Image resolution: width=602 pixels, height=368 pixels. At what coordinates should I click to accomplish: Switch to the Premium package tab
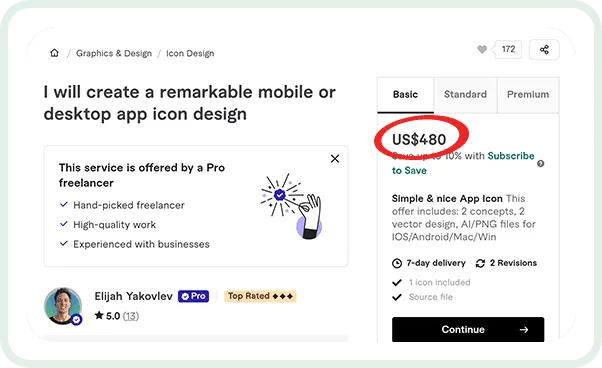pyautogui.click(x=528, y=95)
